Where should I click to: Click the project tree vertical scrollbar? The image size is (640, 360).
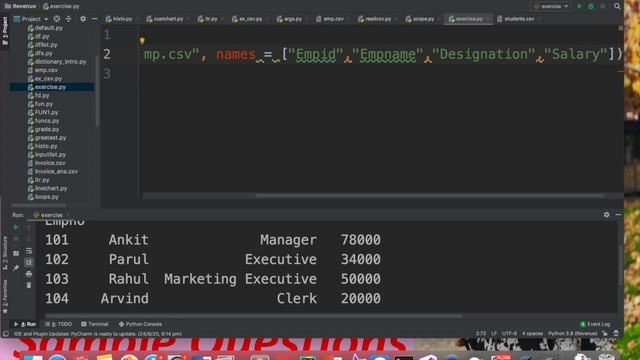(97, 90)
